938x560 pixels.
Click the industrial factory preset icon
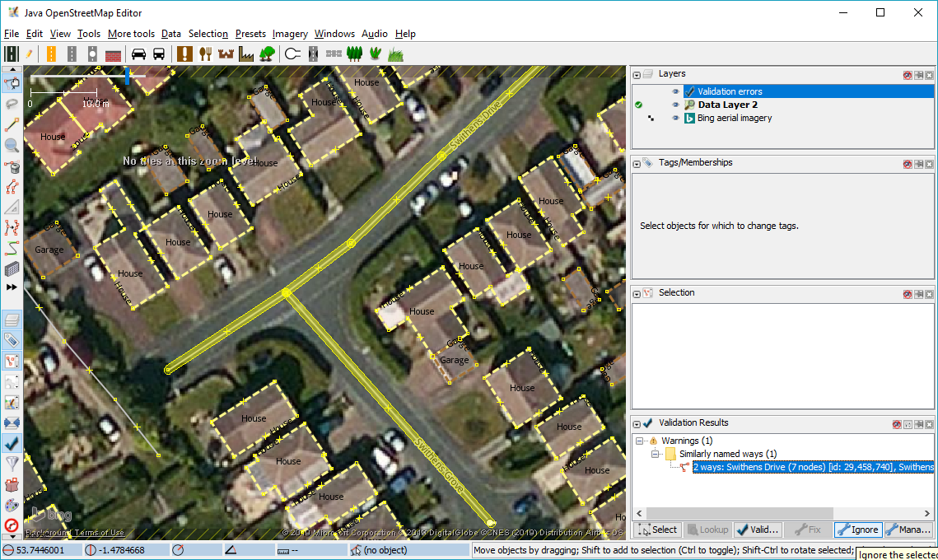[245, 54]
